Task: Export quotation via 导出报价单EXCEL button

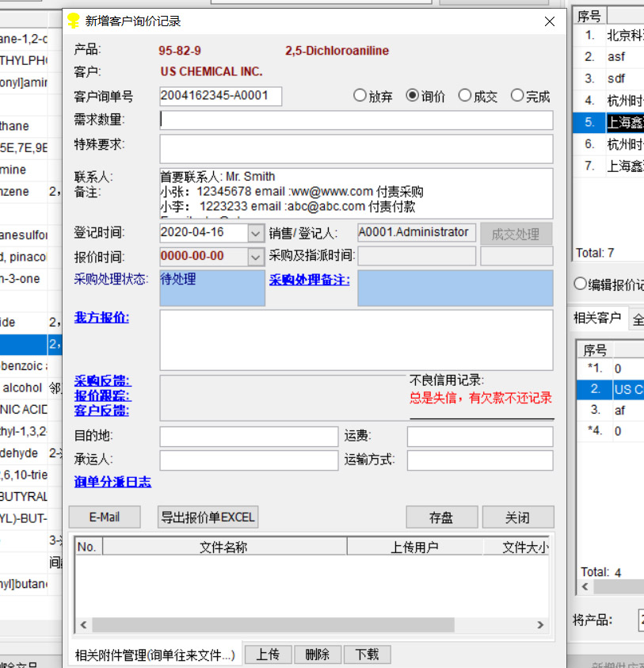Action: [208, 517]
